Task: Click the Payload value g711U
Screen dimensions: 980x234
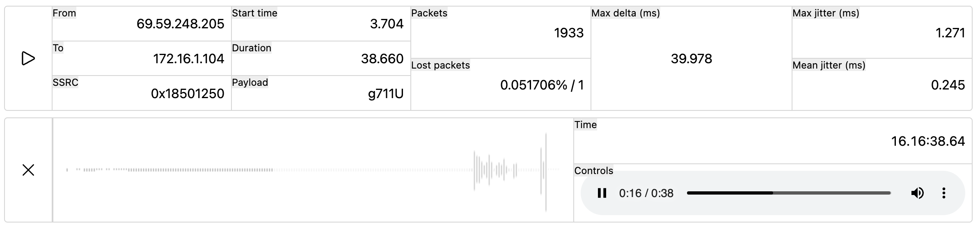Action: [385, 94]
